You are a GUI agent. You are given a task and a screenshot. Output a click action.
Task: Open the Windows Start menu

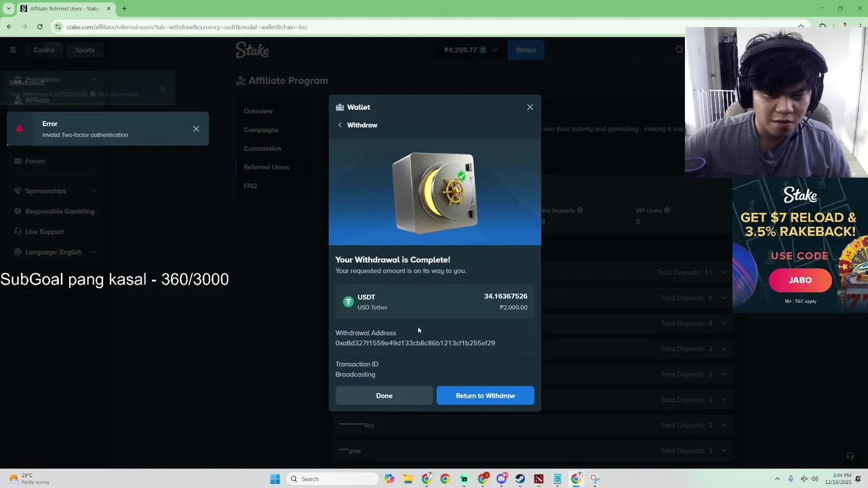[x=275, y=479]
